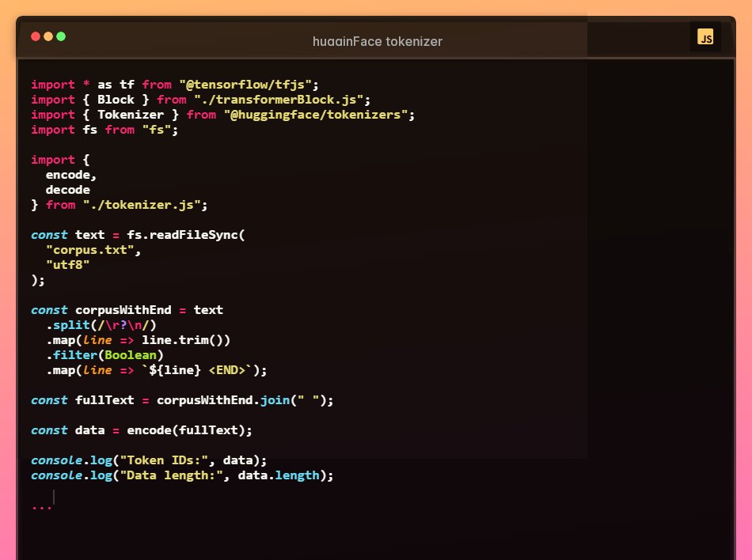Click the string "./transformerBlock.js"
The image size is (752, 560).
[279, 100]
